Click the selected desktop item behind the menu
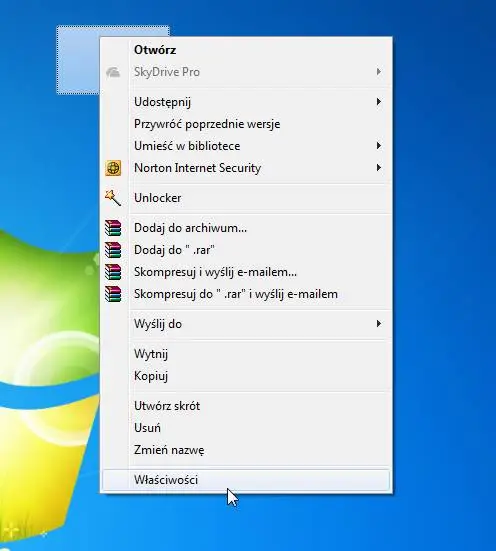 click(x=78, y=60)
